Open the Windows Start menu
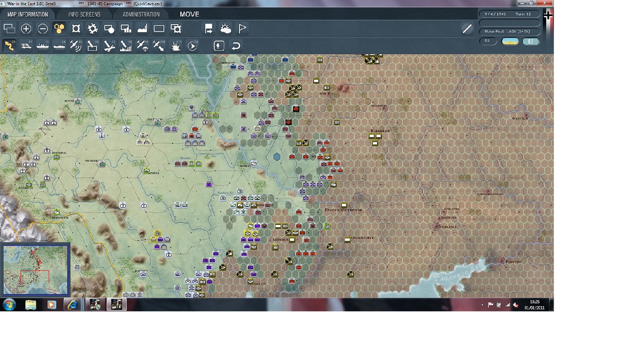Image resolution: width=644 pixels, height=362 pixels. coord(9,305)
